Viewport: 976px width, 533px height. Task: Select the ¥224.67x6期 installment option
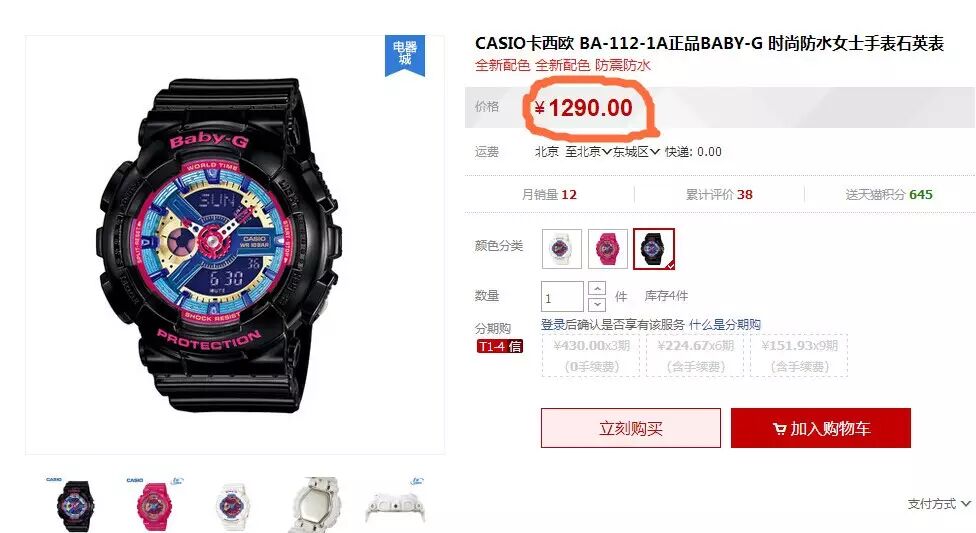point(695,356)
